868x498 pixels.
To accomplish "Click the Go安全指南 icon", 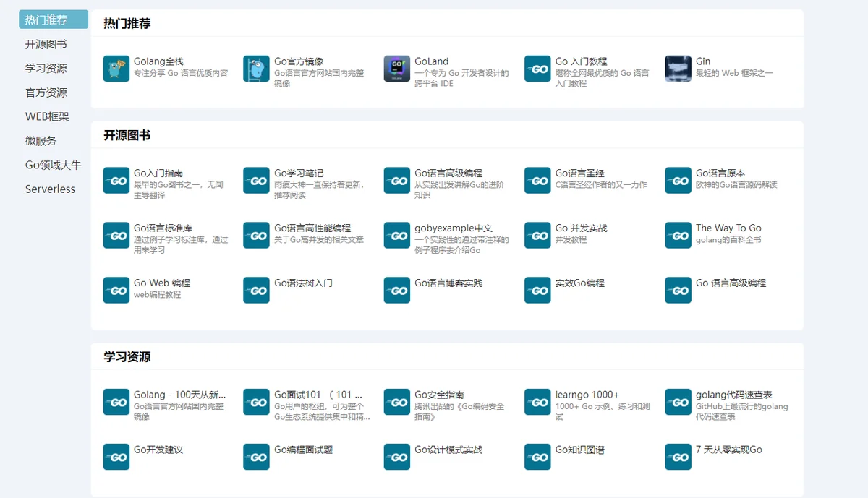I will point(397,403).
